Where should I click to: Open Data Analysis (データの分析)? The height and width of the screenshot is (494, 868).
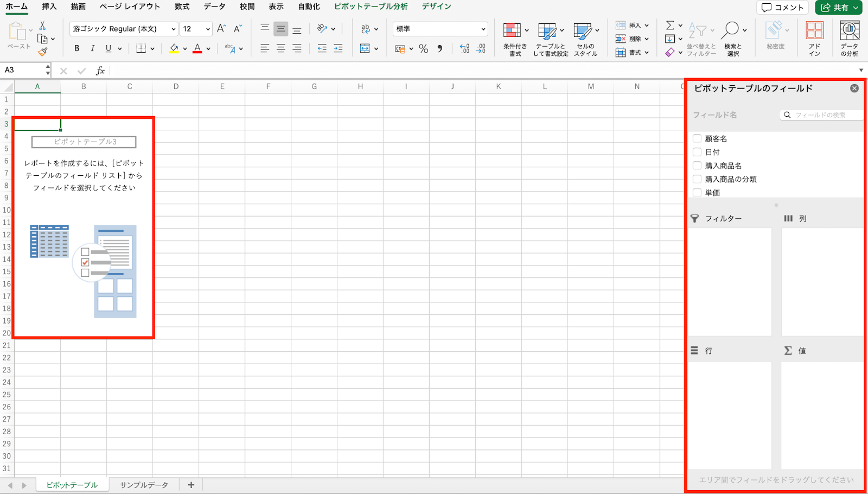click(x=849, y=39)
